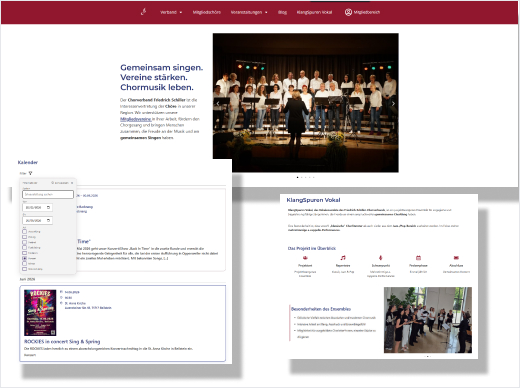Tick the seventh checkbox in the Art list
Image resolution: width=520 pixels, height=388 pixels.
tap(24, 263)
